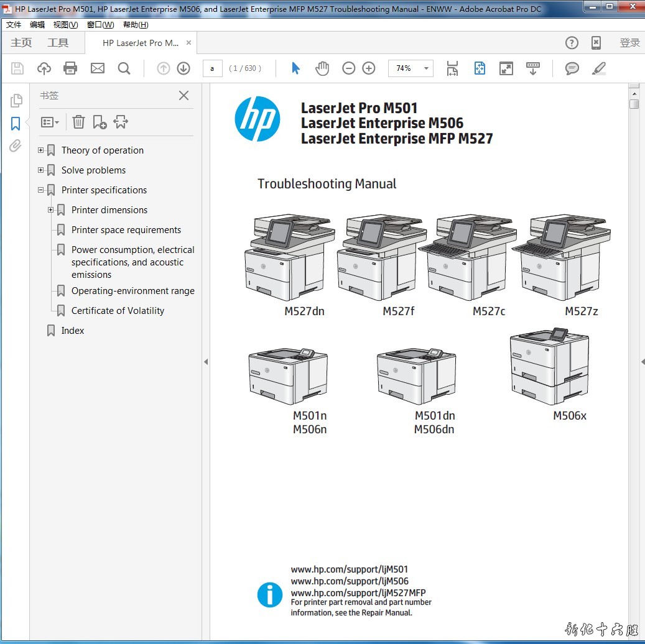Switch to the 工具 tab
645x644 pixels.
(x=58, y=43)
